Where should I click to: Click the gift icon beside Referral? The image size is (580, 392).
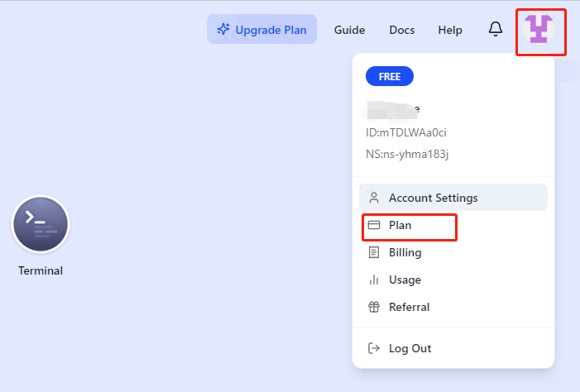[x=374, y=307]
